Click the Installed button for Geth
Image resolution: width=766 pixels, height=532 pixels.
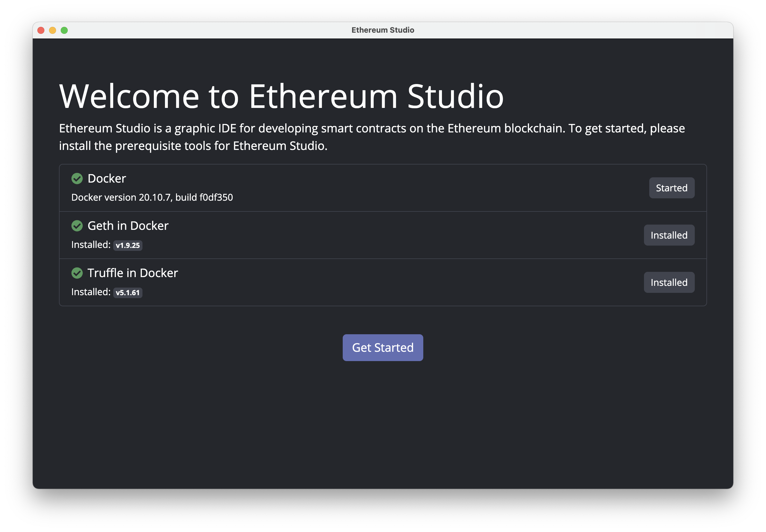pos(668,235)
